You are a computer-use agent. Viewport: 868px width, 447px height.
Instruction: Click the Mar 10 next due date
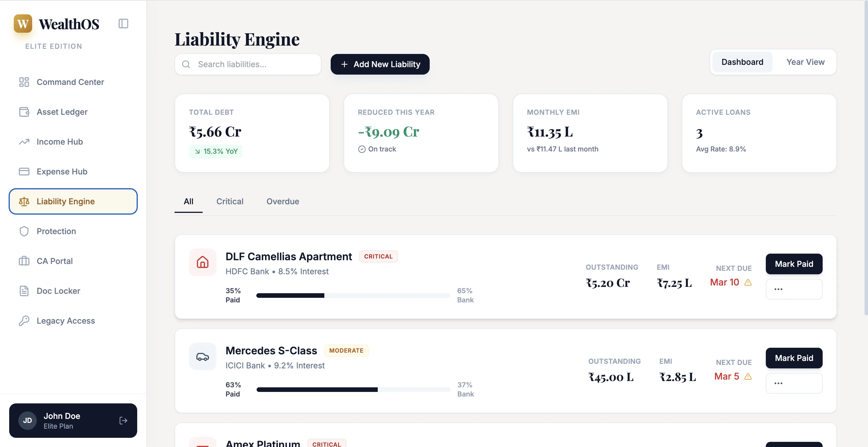[724, 282]
